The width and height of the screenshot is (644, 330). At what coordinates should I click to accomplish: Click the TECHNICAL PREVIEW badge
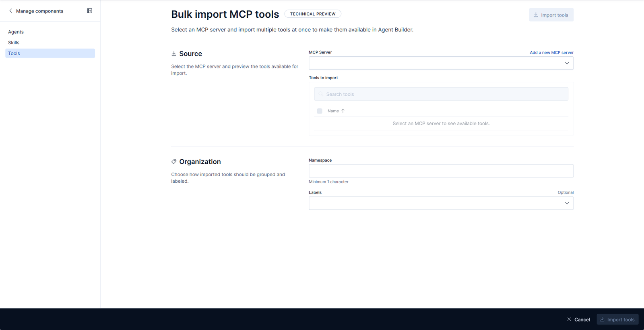pos(313,14)
